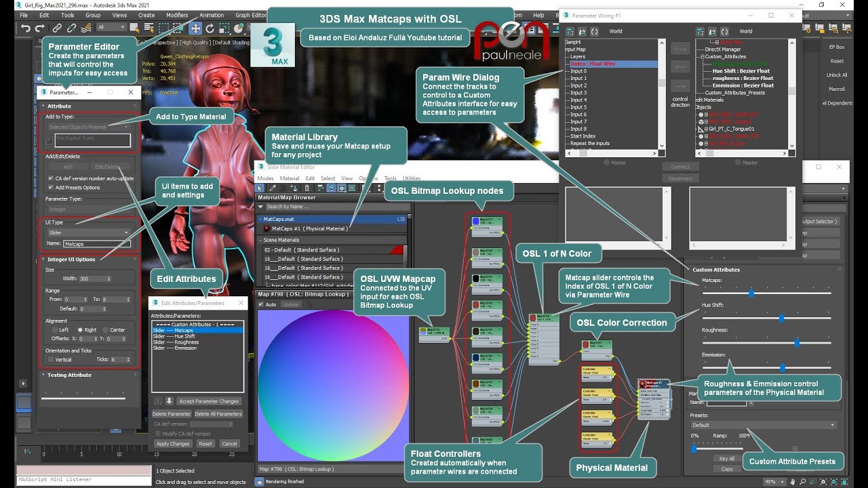Click the Bind to Space Warp icon

86,28
